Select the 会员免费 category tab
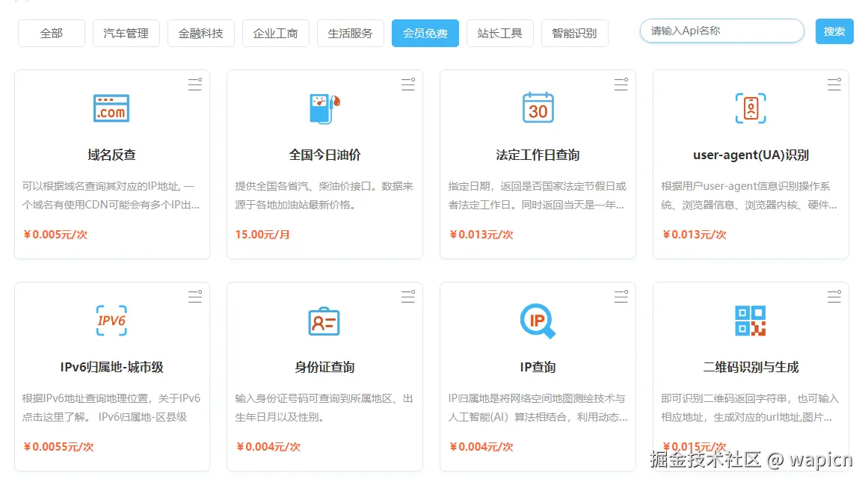868x485 pixels. pos(425,33)
